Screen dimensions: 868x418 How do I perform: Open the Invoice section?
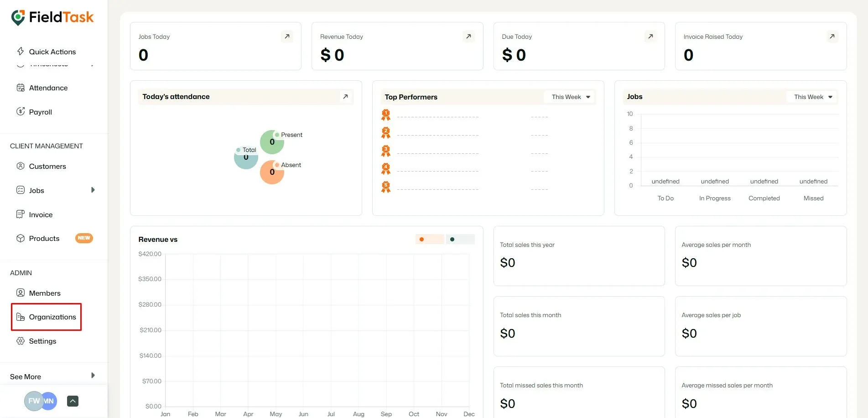click(41, 214)
